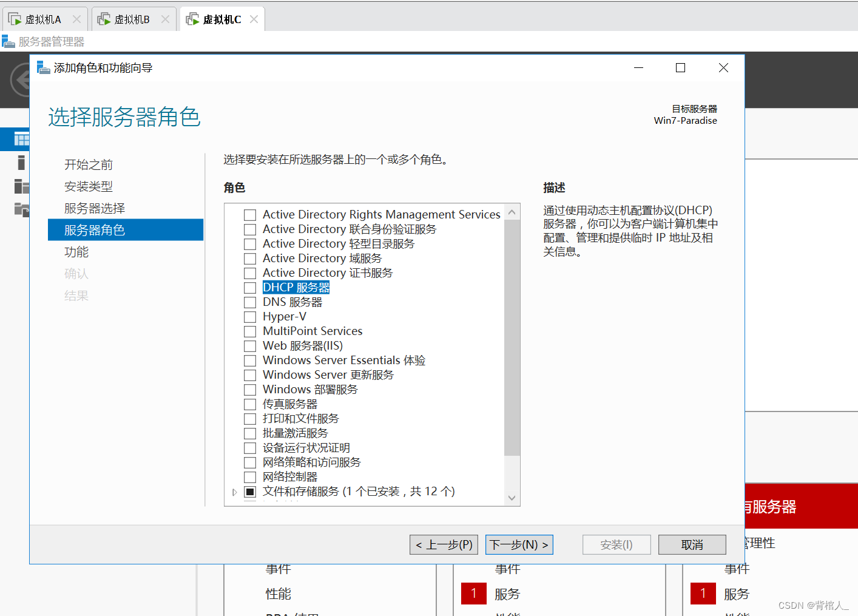Click middle tile 服务 link in Server Manager
Screen dimensions: 858x616
507,594
